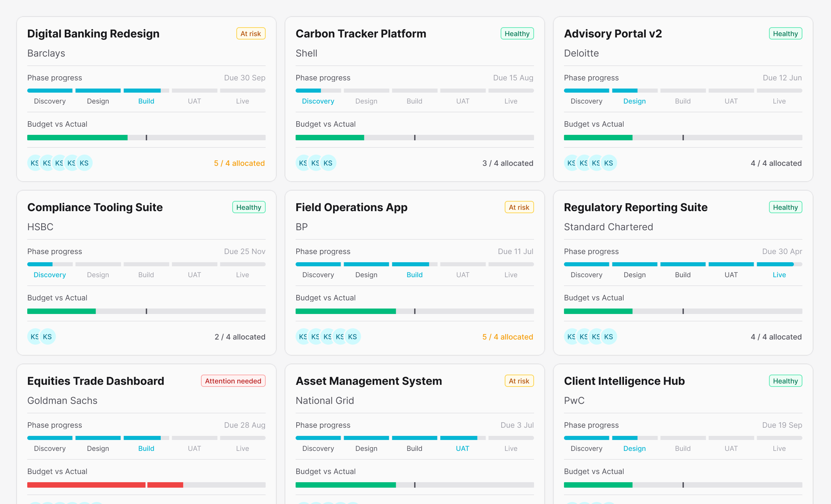Click the At risk badge on Digital Banking Redesign
The width and height of the screenshot is (831, 504).
click(251, 34)
